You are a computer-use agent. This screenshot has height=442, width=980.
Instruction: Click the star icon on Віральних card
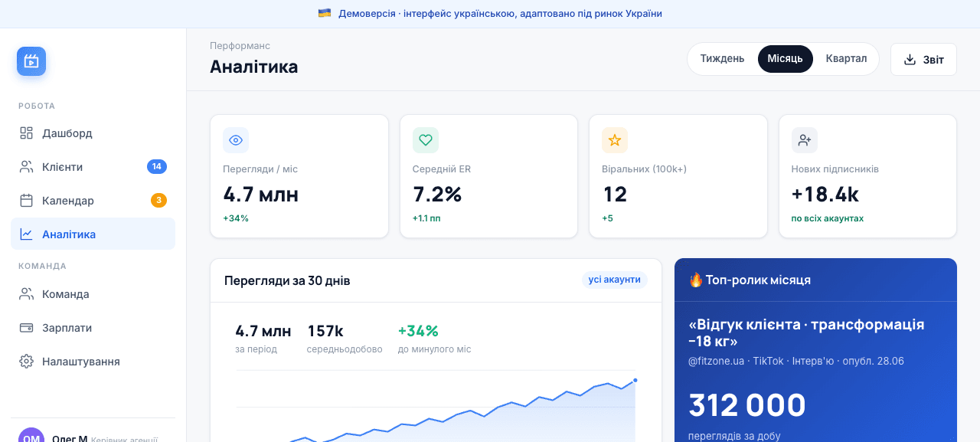pyautogui.click(x=615, y=140)
